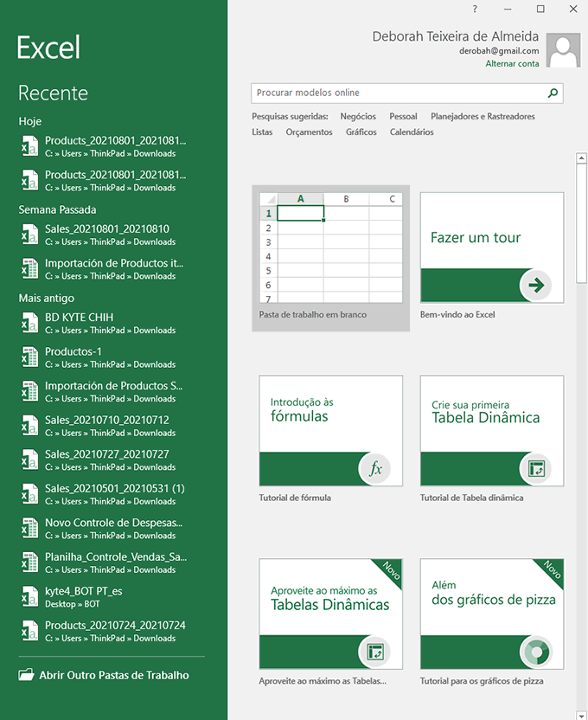This screenshot has width=588, height=720.
Task: Click file icon beside Sales_20210727_20210727
Action: (x=29, y=460)
